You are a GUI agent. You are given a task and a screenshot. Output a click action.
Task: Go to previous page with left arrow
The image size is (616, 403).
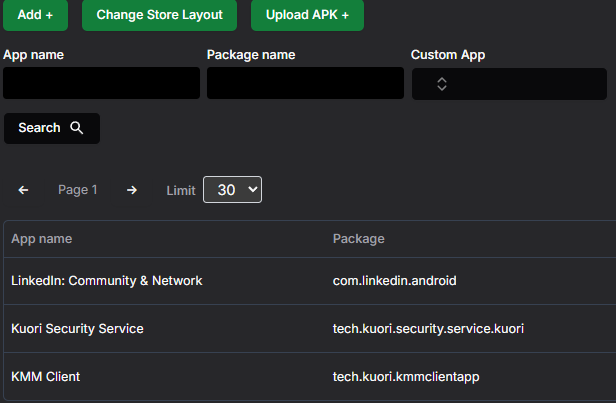pos(24,190)
